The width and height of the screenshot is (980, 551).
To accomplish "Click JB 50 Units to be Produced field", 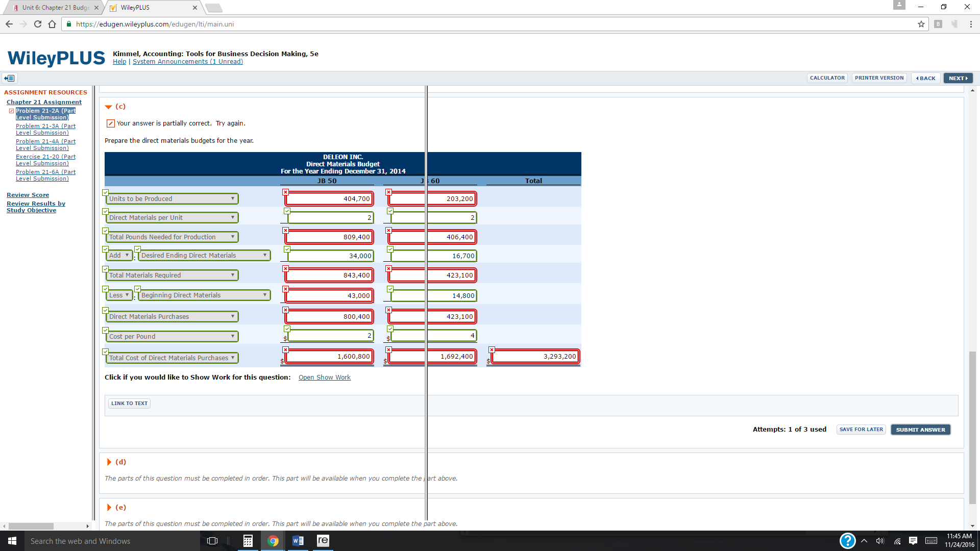I will pos(329,199).
